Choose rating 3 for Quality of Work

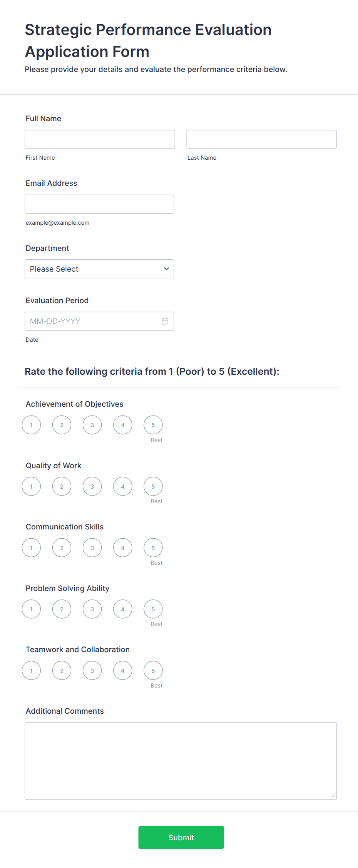tap(92, 487)
